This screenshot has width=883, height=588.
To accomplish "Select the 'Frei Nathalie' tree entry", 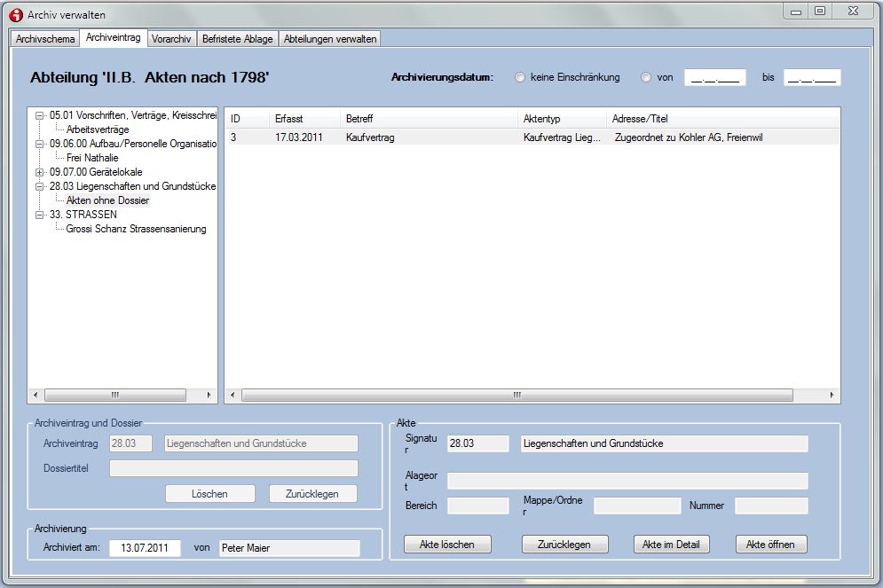I will 92,158.
